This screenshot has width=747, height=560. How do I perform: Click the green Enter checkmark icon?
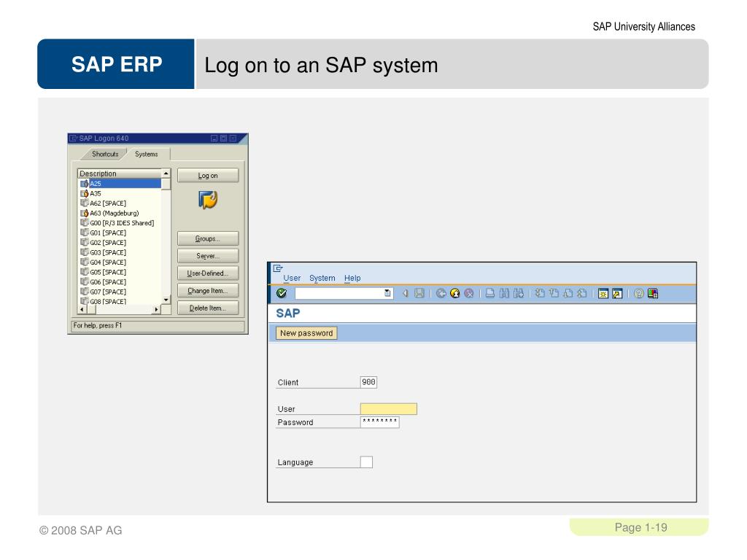282,293
